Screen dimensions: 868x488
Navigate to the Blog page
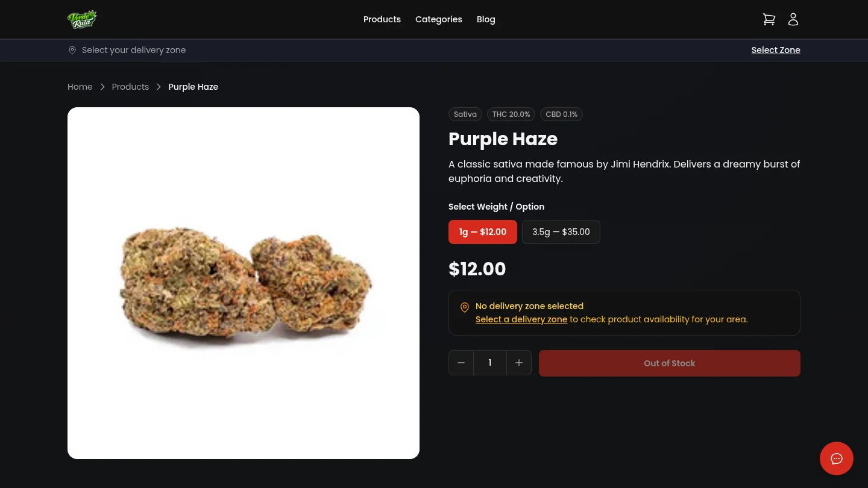tap(486, 19)
